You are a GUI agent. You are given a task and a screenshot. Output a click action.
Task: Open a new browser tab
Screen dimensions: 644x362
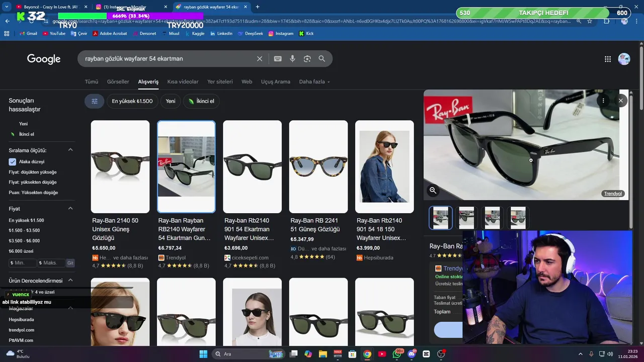coord(258,7)
